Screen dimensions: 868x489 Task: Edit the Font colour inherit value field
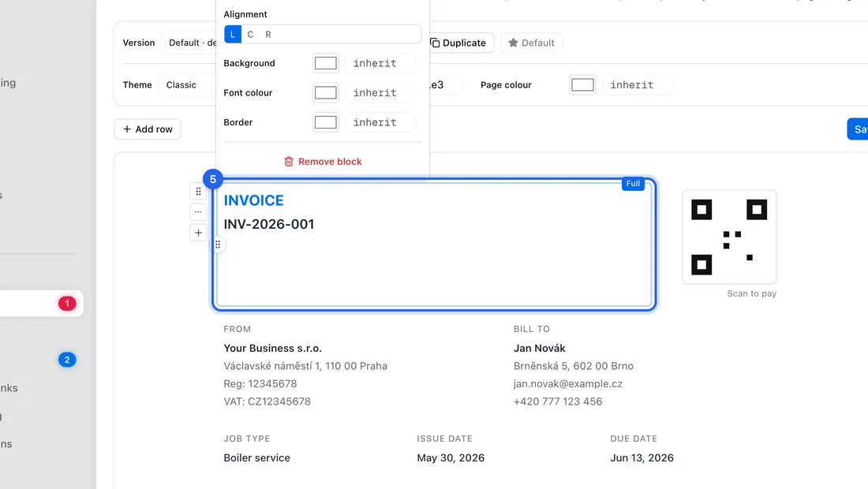tap(380, 93)
